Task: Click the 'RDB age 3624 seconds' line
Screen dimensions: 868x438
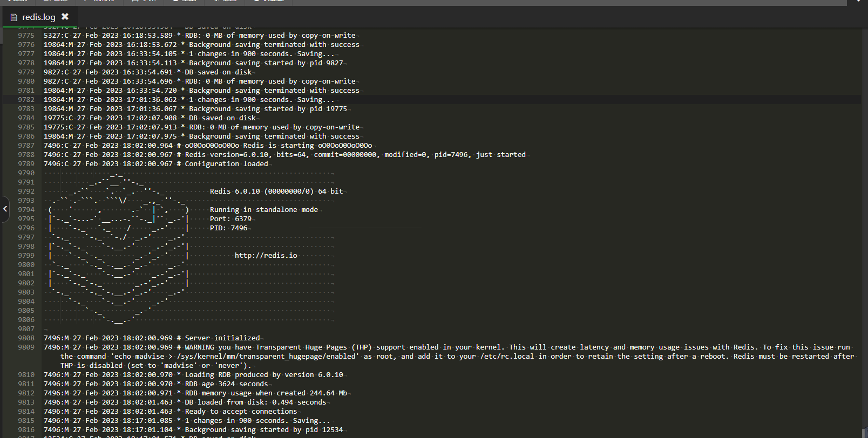Action: 156,384
